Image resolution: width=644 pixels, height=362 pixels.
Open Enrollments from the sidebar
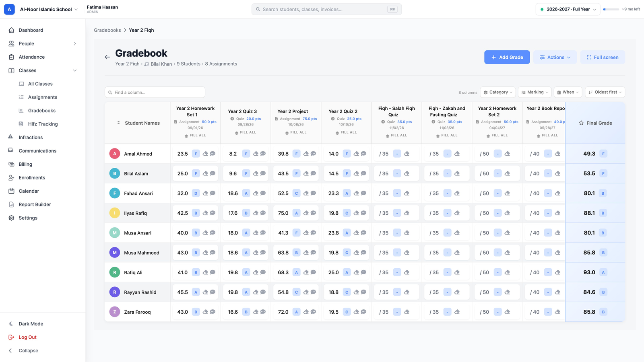[x=32, y=178]
